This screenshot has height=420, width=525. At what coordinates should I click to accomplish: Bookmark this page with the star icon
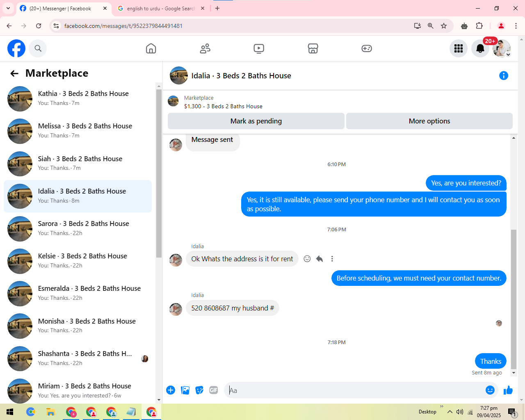444,26
